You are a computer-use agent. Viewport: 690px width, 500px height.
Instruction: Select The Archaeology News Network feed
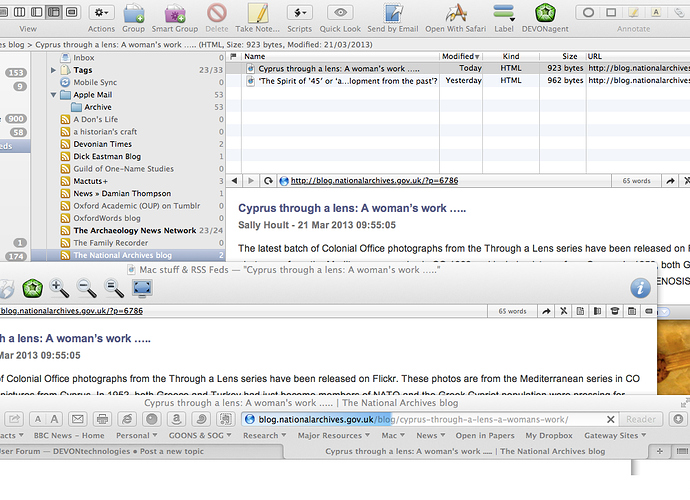135,230
